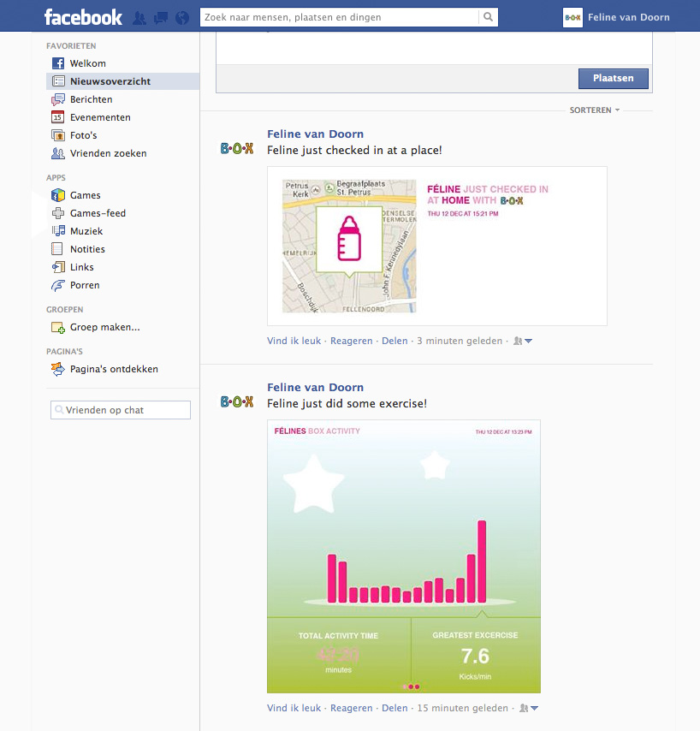700x731 pixels.
Task: Click the Facebook logo
Action: [83, 17]
